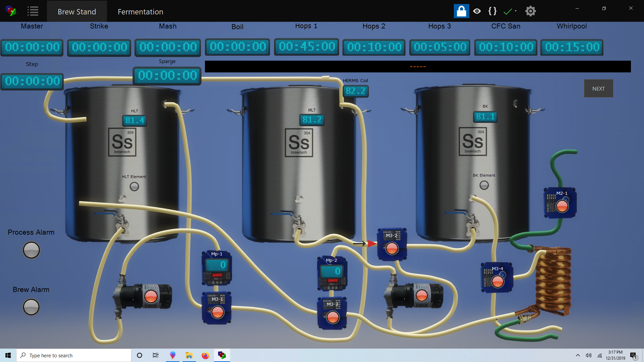Viewport: 644px width, 362px height.
Task: Click the NEXT button
Action: 598,88
